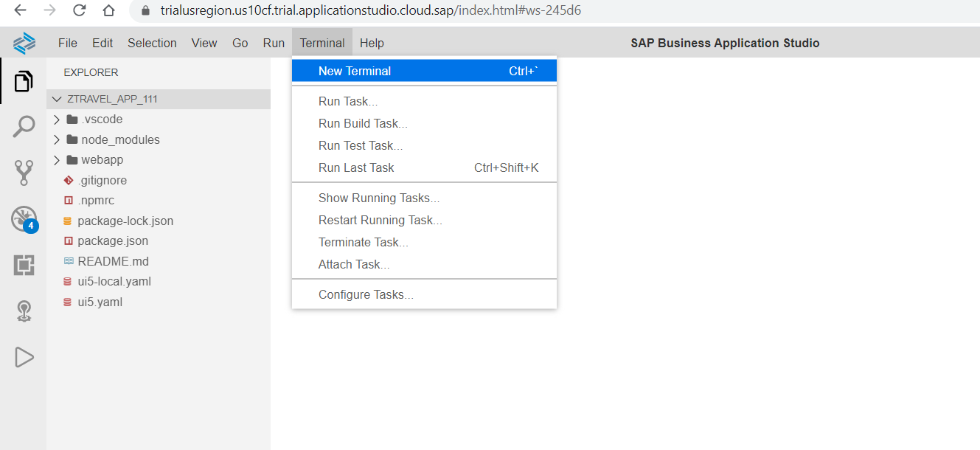Expand the webapp folder
Viewport: 980px width, 450px height.
57,159
